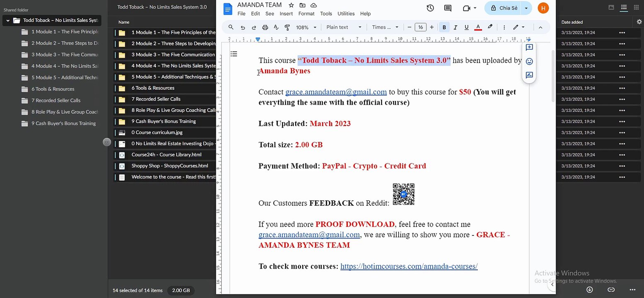Increase the font size

pyautogui.click(x=432, y=27)
